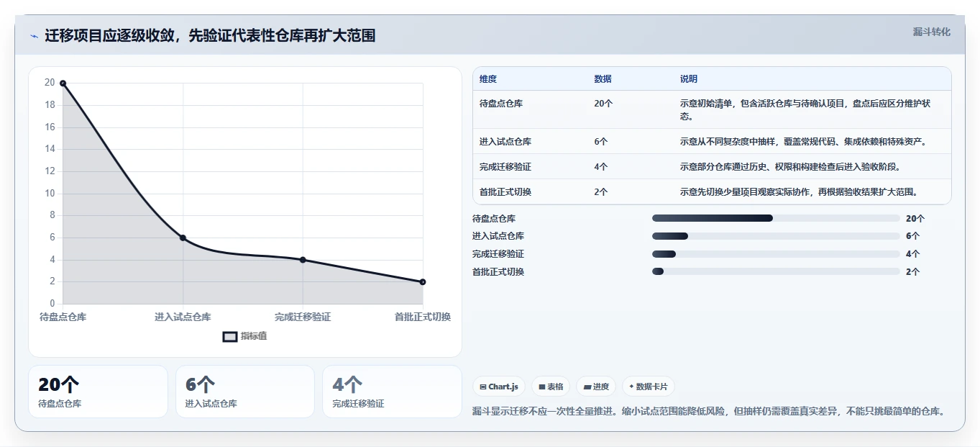Click the 4个 完成迁移验证 stat card
980x447 pixels.
[392, 392]
